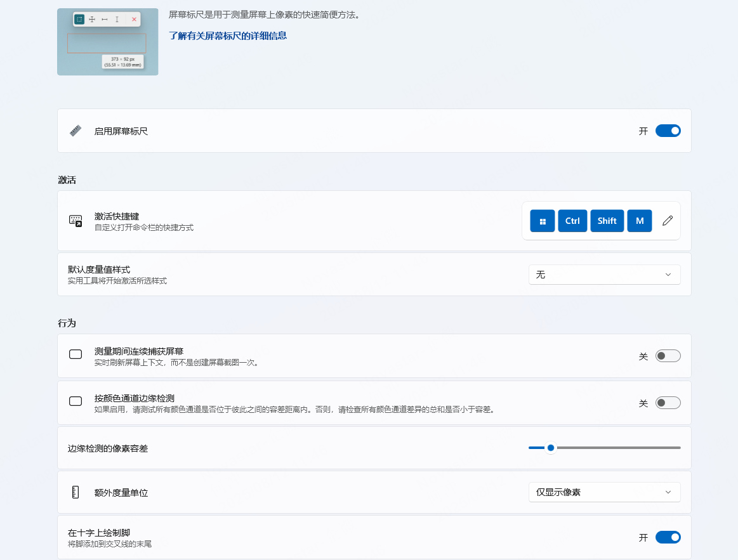Click the Win key badge in the shortcut
Image resolution: width=738 pixels, height=560 pixels.
click(x=542, y=221)
